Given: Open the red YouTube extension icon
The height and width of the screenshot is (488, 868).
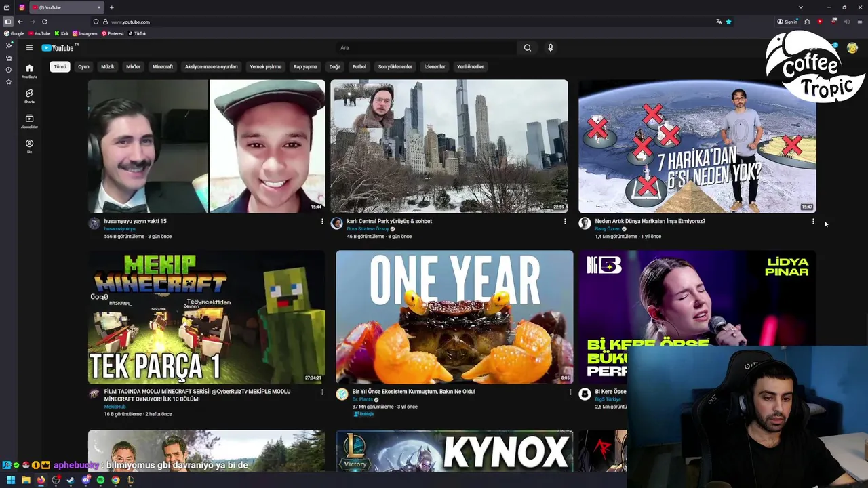Looking at the screenshot, I should (x=820, y=22).
